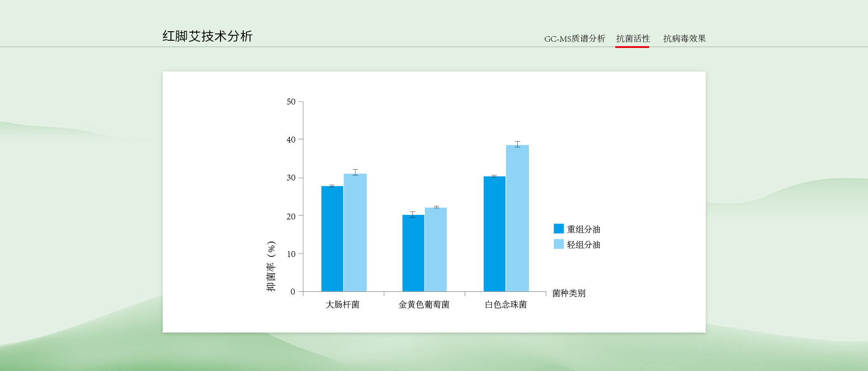Viewport: 868px width, 371px height.
Task: Select the light blue bar for 大肠杆菌
Action: (355, 233)
